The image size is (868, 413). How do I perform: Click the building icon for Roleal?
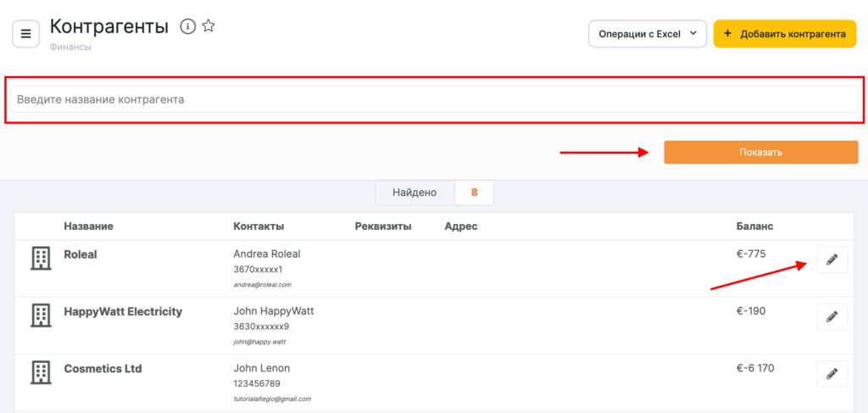coord(41,259)
